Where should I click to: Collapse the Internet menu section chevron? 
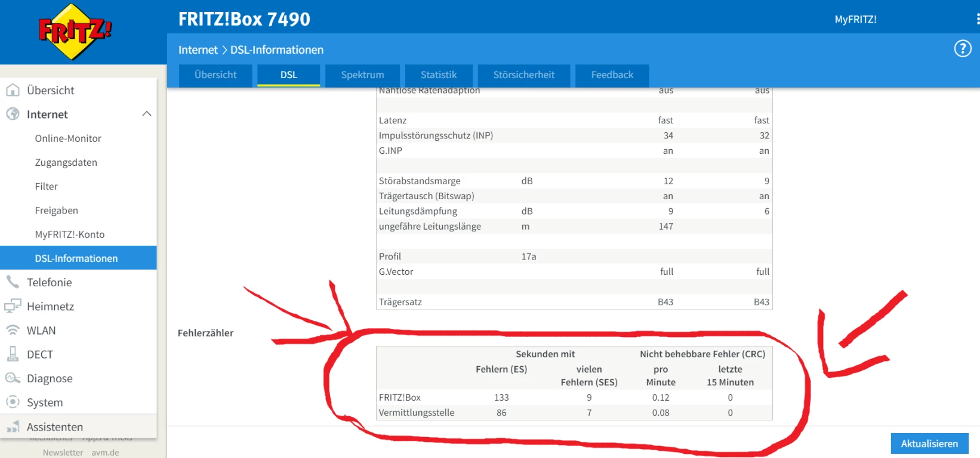click(x=147, y=114)
